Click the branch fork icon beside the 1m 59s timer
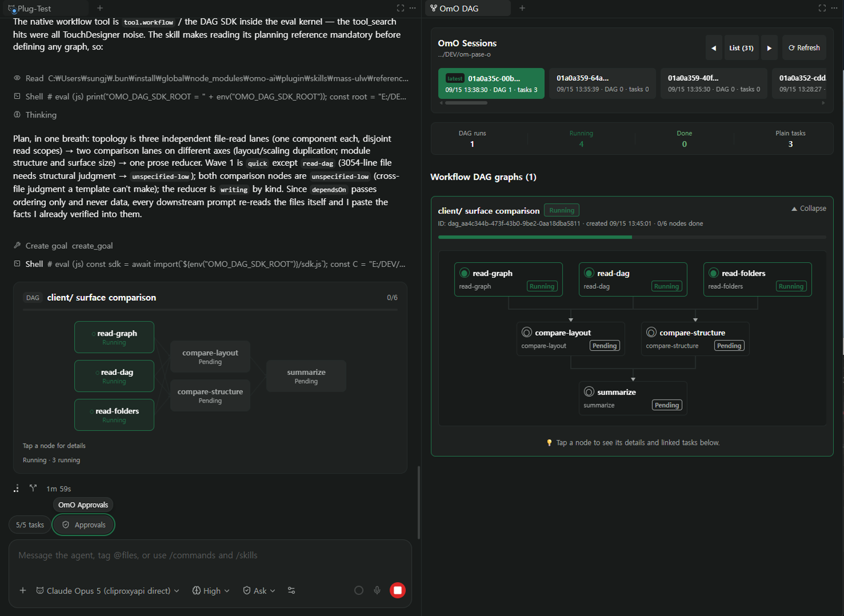 33,488
